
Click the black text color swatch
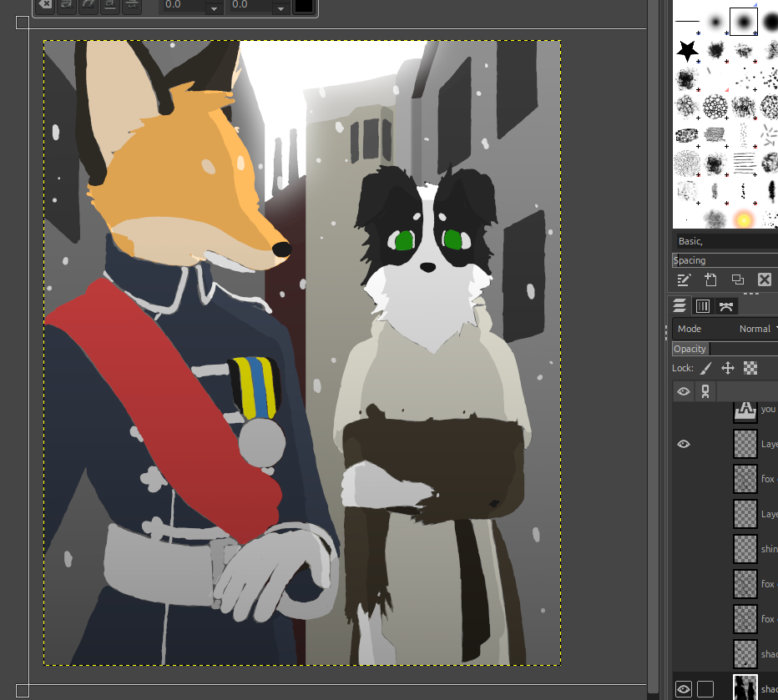[x=304, y=6]
